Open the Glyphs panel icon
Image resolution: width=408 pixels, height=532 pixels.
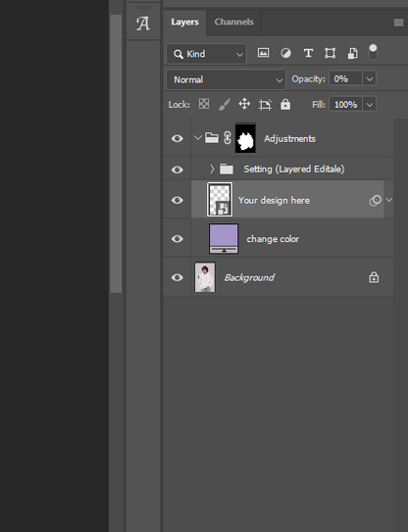point(143,24)
